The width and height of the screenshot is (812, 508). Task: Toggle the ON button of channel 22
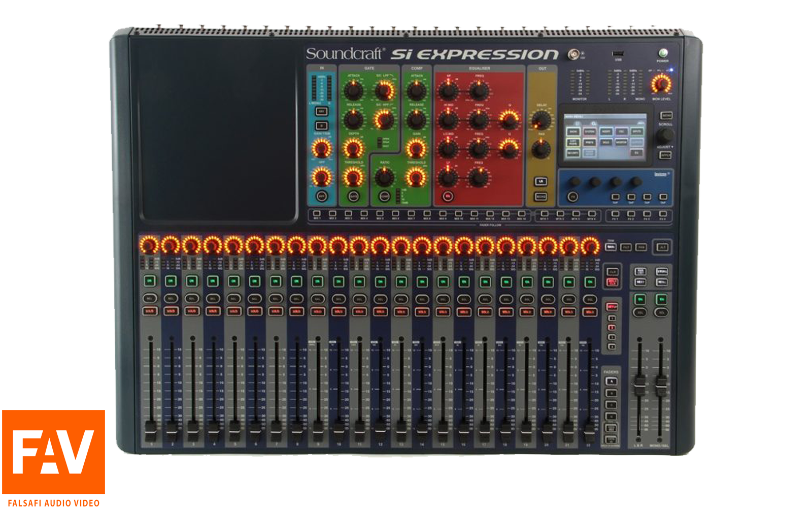590,281
